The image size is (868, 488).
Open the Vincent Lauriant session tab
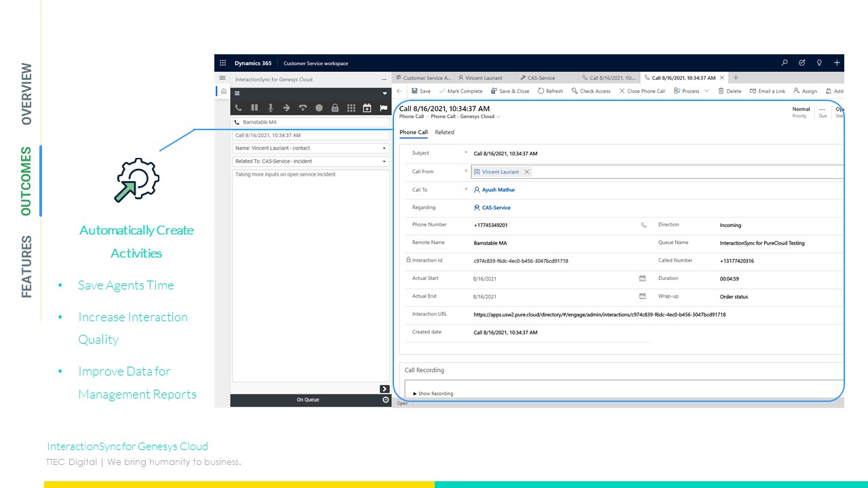click(484, 78)
